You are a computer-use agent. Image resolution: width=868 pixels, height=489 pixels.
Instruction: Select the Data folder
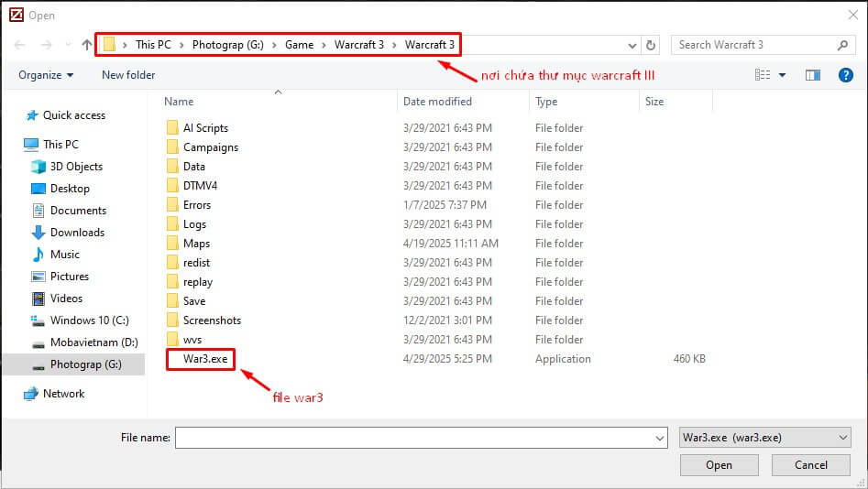tap(194, 167)
